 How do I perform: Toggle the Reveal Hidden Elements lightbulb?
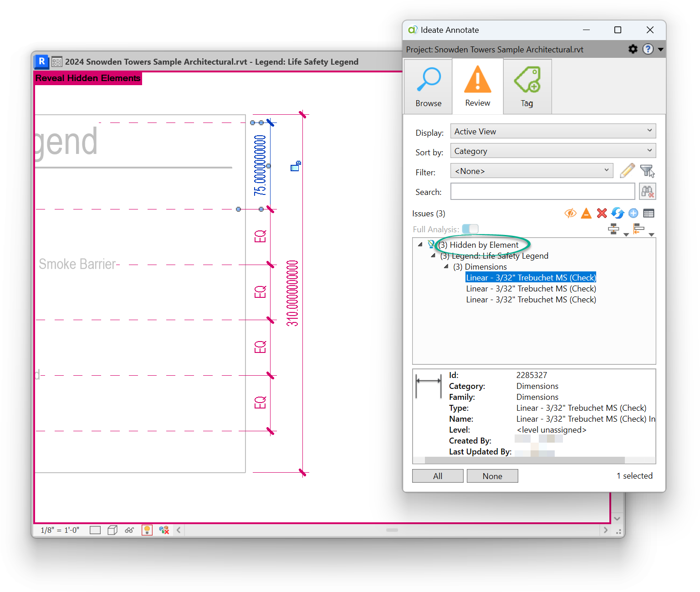(147, 530)
